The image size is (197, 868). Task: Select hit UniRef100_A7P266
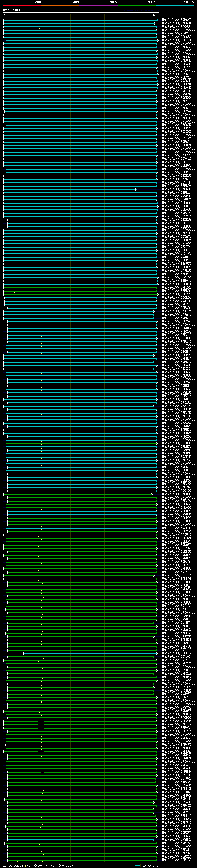pyautogui.click(x=177, y=484)
